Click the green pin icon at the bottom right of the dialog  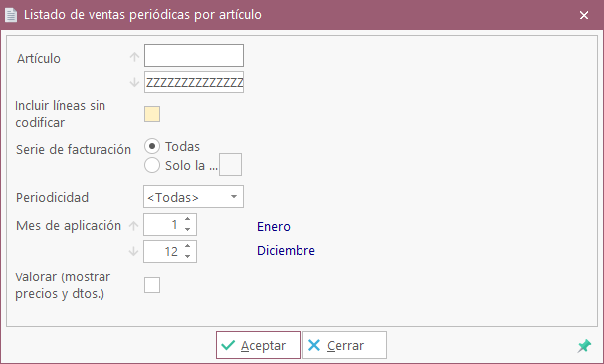(x=584, y=345)
